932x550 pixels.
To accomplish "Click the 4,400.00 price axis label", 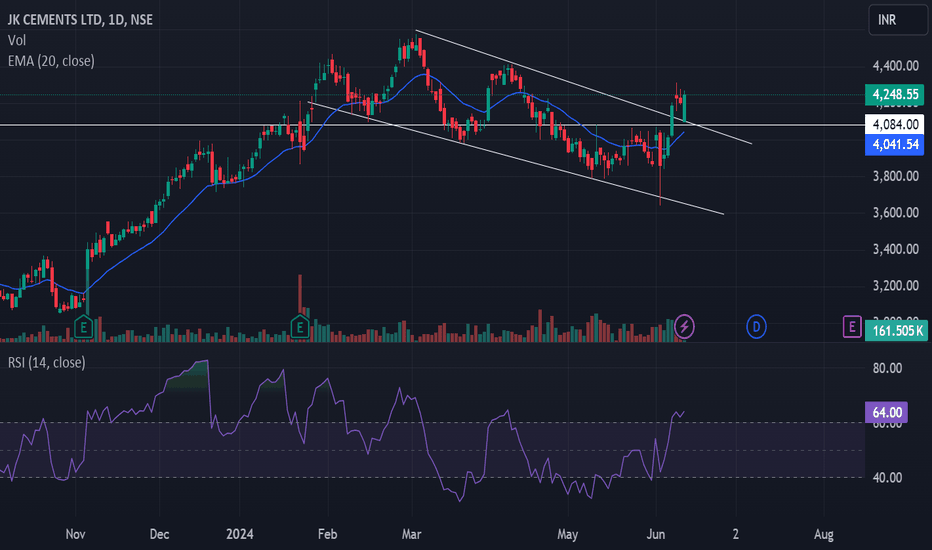I will tap(895, 66).
